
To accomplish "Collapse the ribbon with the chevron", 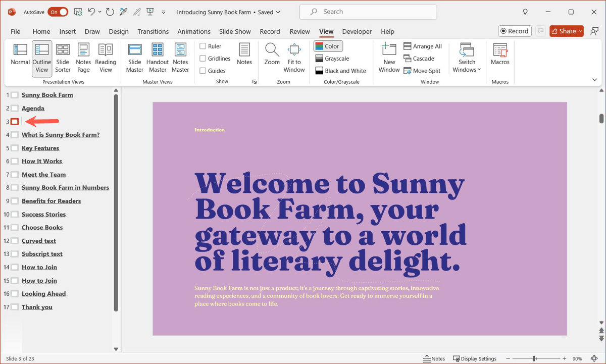I will (x=594, y=80).
